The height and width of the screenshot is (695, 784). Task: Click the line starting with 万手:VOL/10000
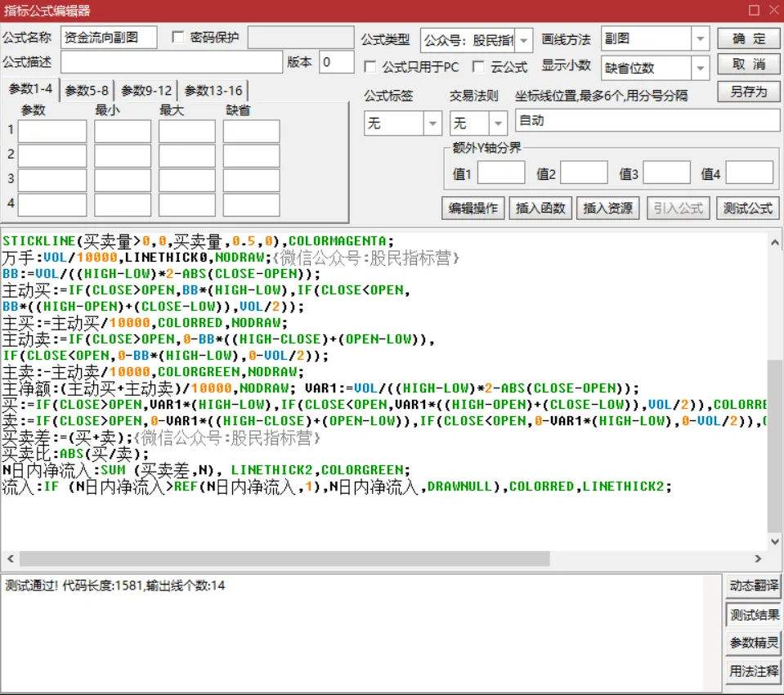point(230,258)
